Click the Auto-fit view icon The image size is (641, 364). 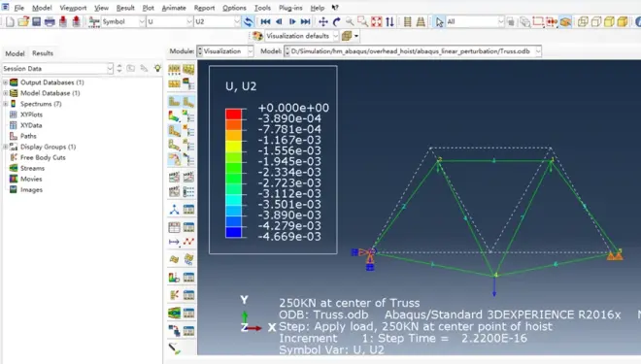(377, 21)
